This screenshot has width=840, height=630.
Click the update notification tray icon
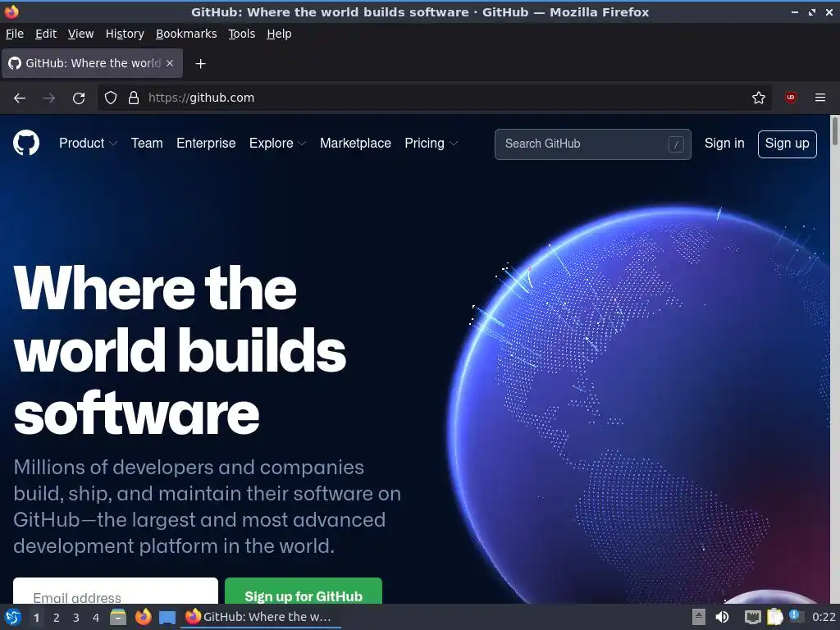[795, 616]
